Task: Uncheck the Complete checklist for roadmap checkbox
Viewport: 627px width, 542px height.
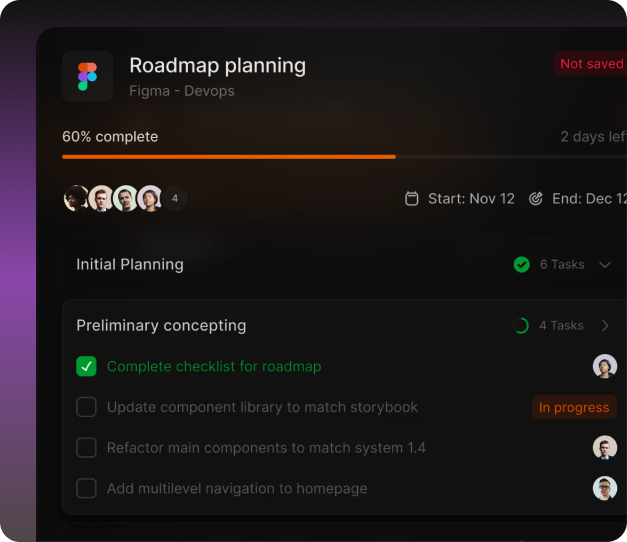Action: coord(87,367)
